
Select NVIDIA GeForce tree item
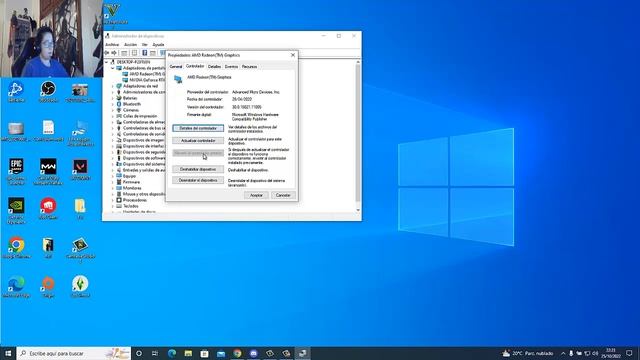pyautogui.click(x=144, y=80)
